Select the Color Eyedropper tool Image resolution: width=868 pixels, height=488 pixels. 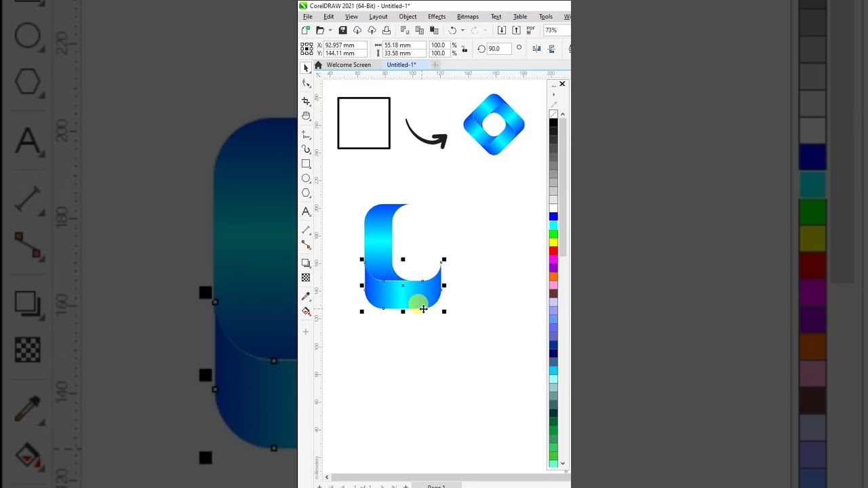(x=306, y=296)
